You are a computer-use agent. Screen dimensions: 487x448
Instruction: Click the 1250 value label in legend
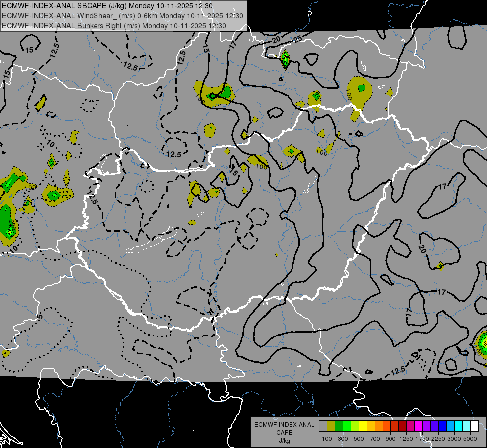(x=406, y=439)
